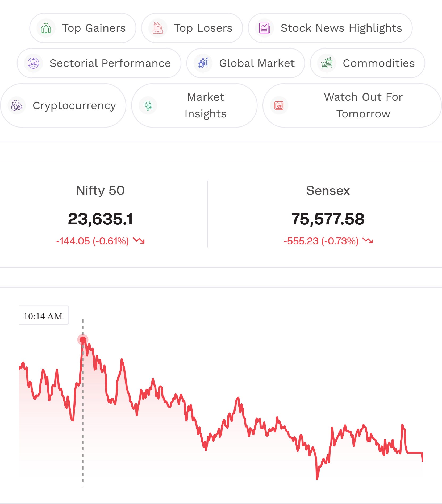Select the Sensex index heading
The height and width of the screenshot is (504, 442).
tap(328, 191)
